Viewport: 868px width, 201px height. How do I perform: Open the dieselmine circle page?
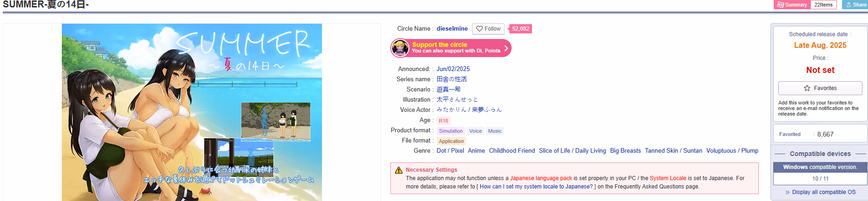pyautogui.click(x=452, y=29)
